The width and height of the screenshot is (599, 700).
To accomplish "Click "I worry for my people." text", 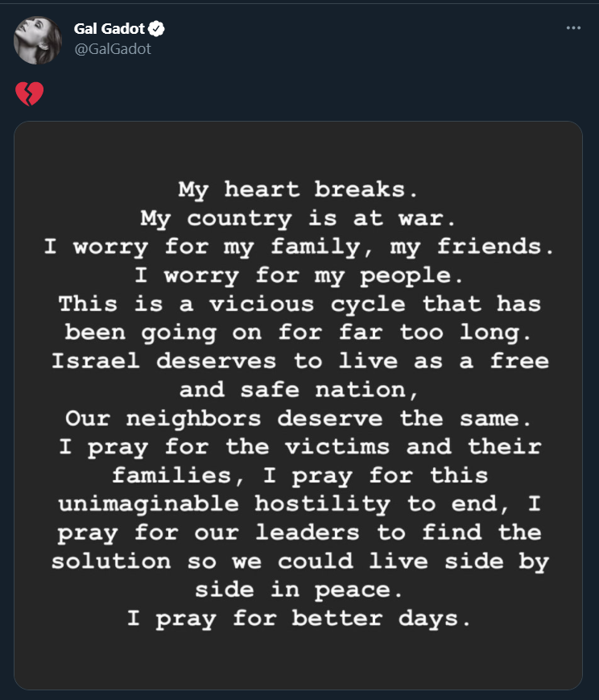I will click(298, 275).
